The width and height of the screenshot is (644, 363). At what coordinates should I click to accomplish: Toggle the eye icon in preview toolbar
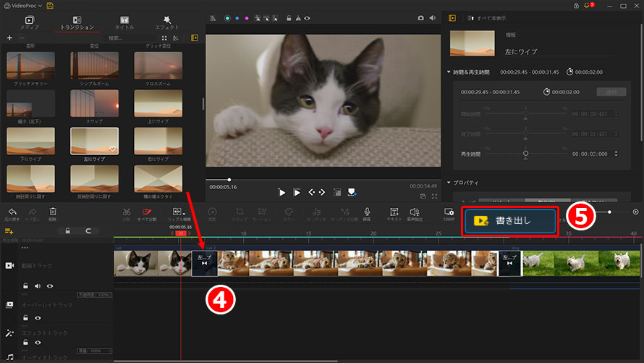click(308, 18)
